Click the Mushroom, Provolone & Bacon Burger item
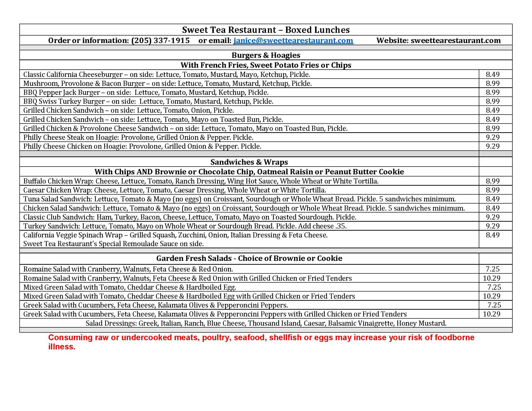The image size is (532, 411). point(167,83)
